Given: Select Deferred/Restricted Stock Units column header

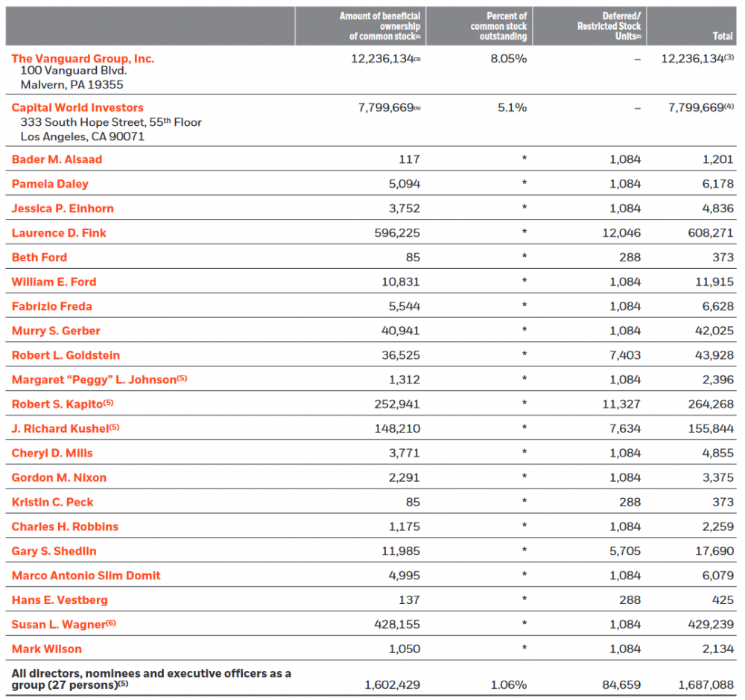Looking at the screenshot, I should (x=609, y=26).
